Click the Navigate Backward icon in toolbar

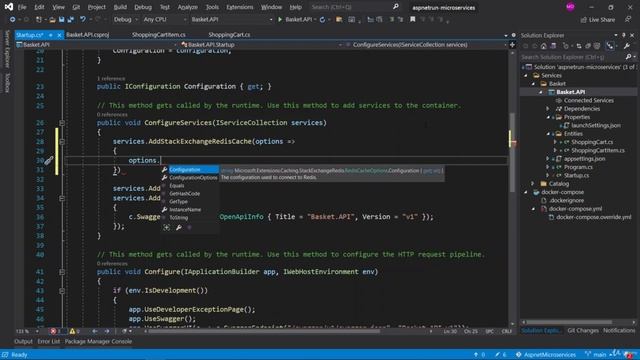[12, 19]
